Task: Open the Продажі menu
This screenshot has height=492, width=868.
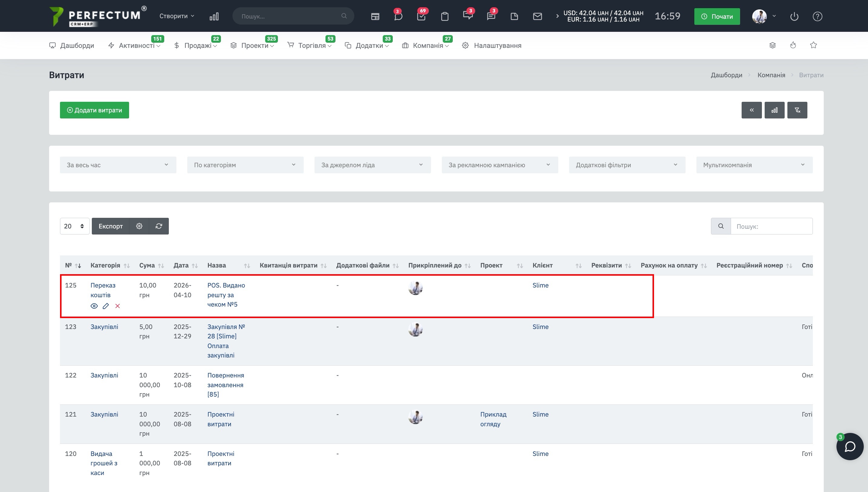Action: coord(198,46)
